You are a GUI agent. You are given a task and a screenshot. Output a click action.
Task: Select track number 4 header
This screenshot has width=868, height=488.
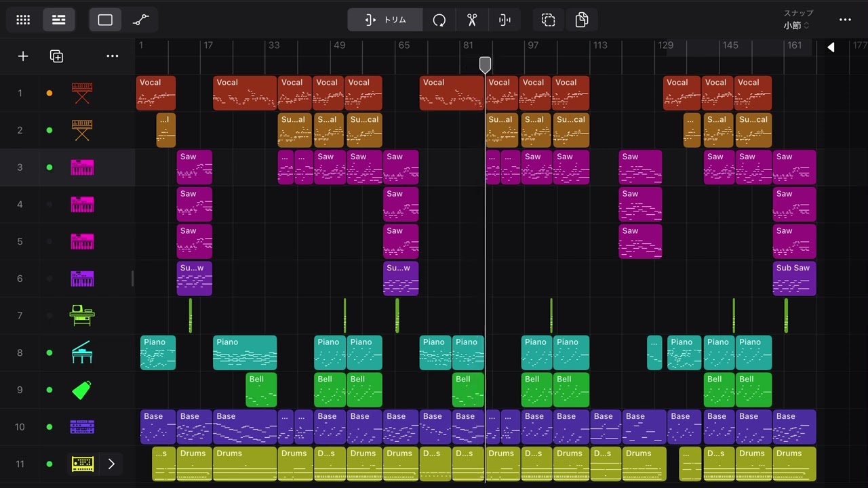click(20, 204)
